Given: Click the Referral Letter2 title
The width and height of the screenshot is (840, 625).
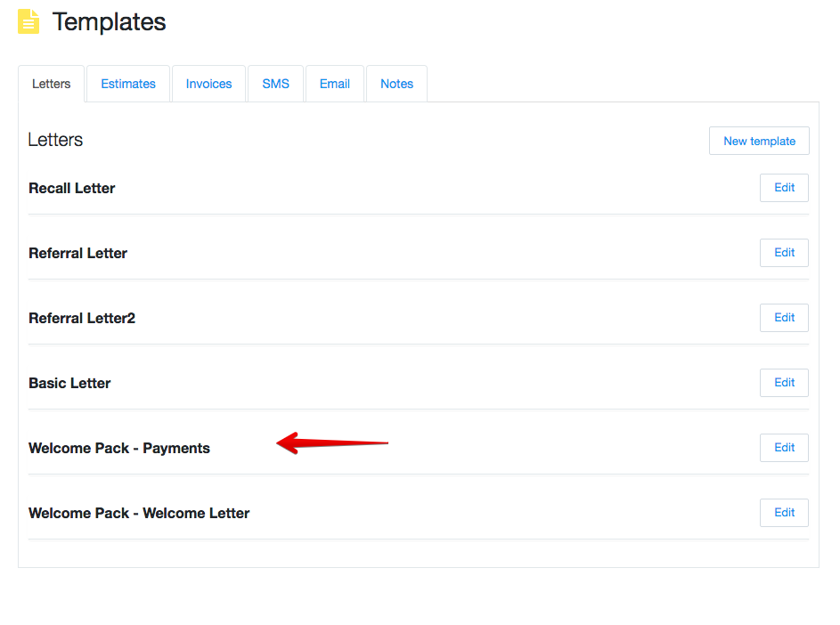Looking at the screenshot, I should click(x=82, y=319).
